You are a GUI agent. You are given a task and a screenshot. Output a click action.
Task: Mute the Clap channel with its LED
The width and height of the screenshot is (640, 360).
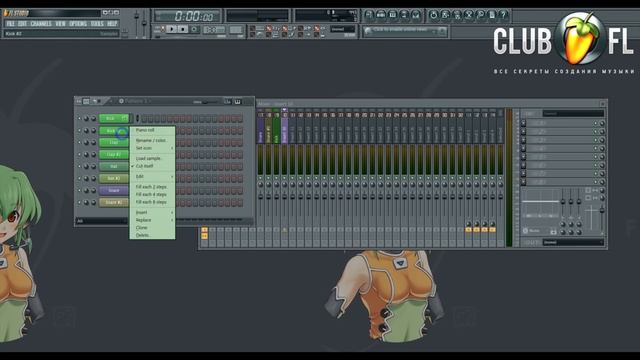pos(80,142)
